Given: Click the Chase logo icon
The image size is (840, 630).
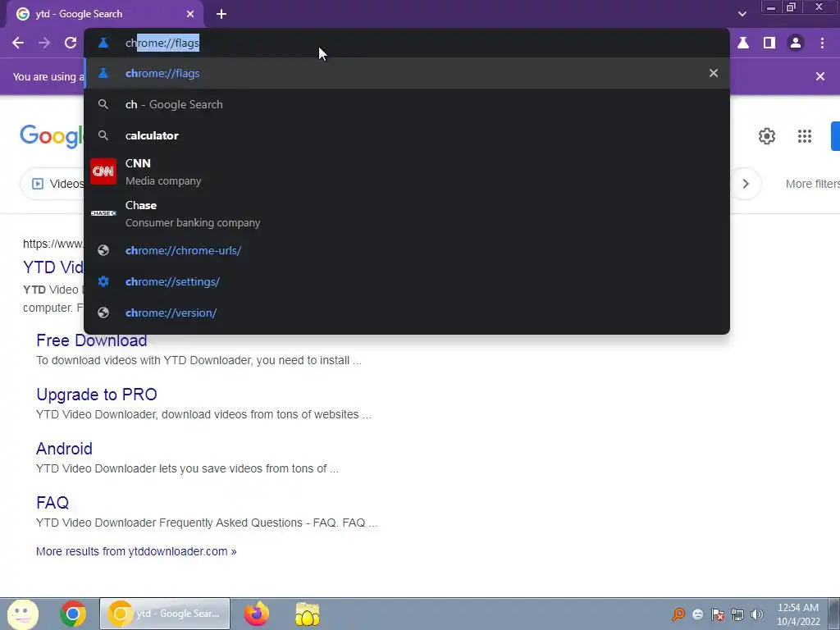Looking at the screenshot, I should pyautogui.click(x=103, y=213).
